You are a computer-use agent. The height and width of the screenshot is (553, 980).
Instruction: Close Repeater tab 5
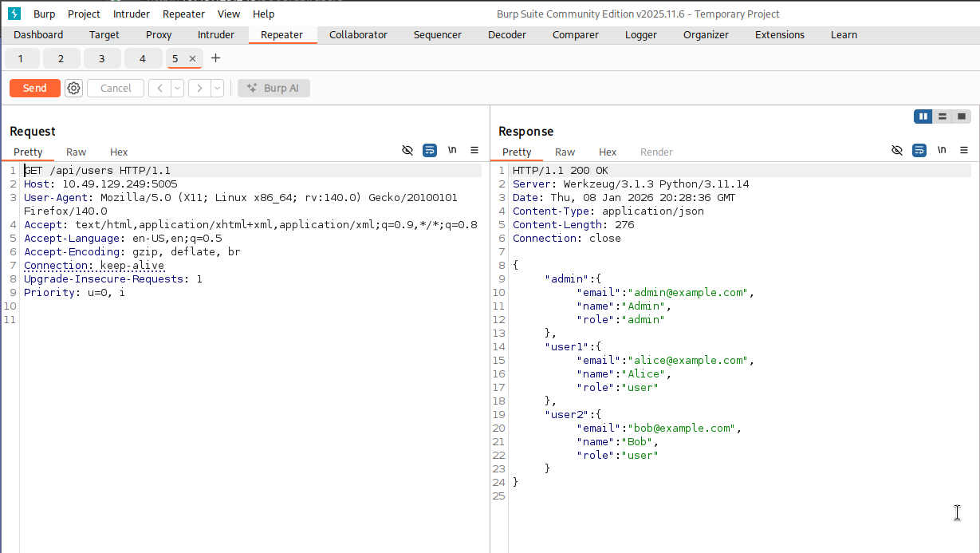coord(192,59)
